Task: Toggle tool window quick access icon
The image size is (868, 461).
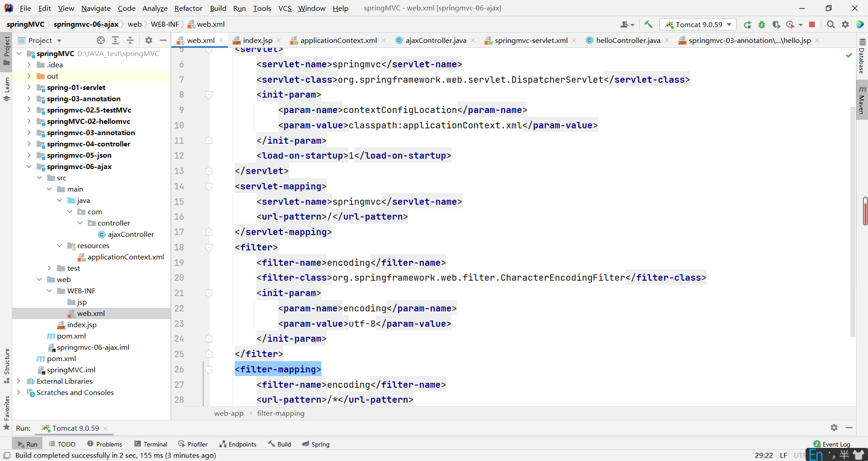Action: pyautogui.click(x=7, y=455)
